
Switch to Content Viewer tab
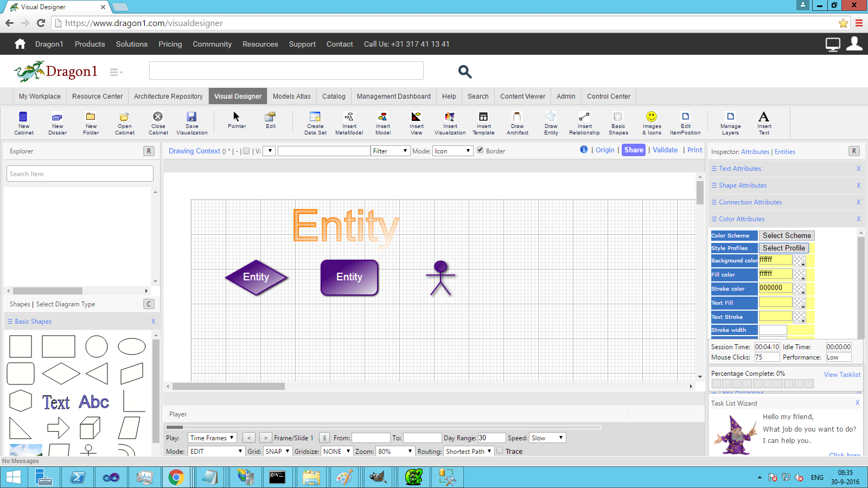522,96
